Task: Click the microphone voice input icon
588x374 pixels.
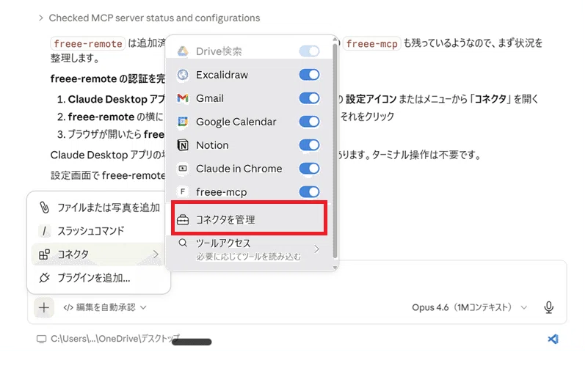Action: click(x=548, y=308)
